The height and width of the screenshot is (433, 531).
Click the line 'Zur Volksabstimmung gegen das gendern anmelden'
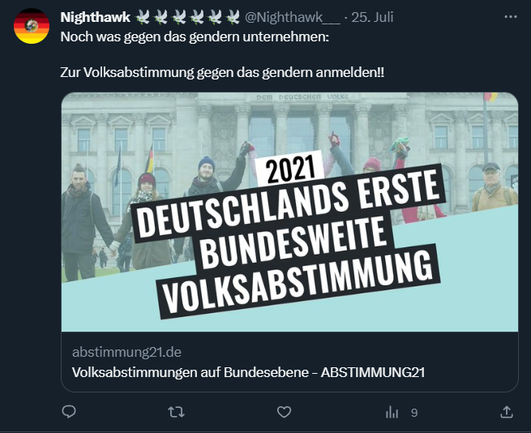tap(222, 72)
